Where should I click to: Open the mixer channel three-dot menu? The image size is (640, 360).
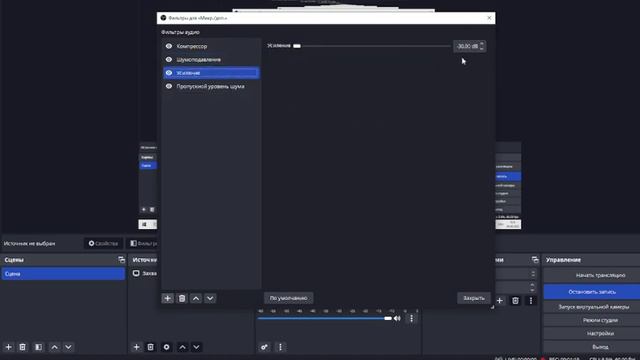point(411,318)
